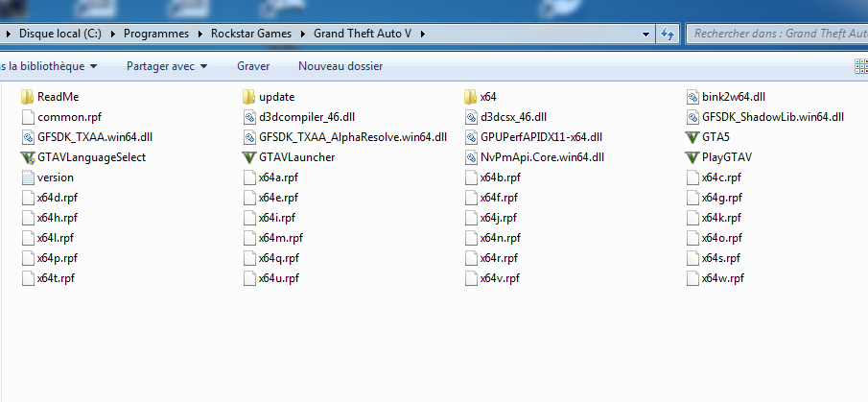
Task: Select the x64s.rpf file name
Action: coord(720,258)
